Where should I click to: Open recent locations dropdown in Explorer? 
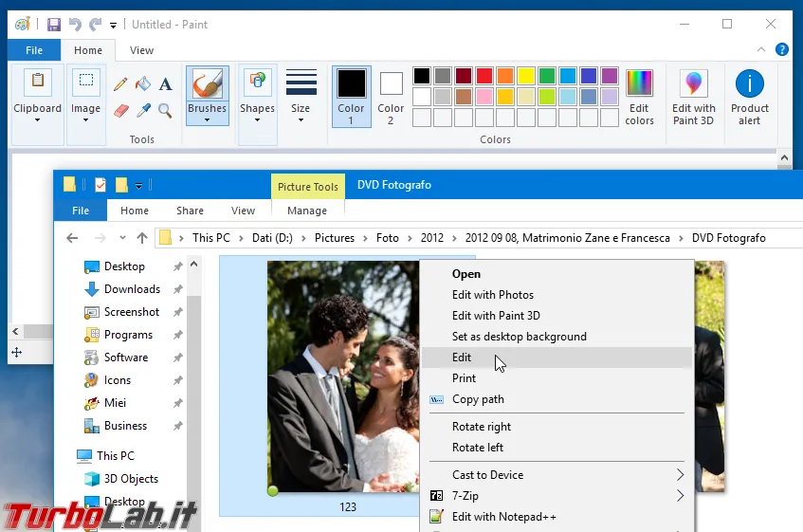[122, 238]
